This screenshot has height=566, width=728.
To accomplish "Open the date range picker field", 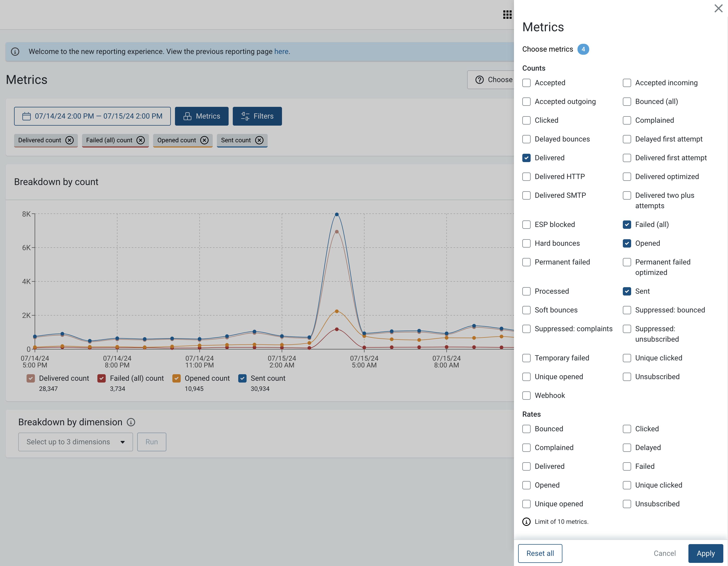I will 92,116.
